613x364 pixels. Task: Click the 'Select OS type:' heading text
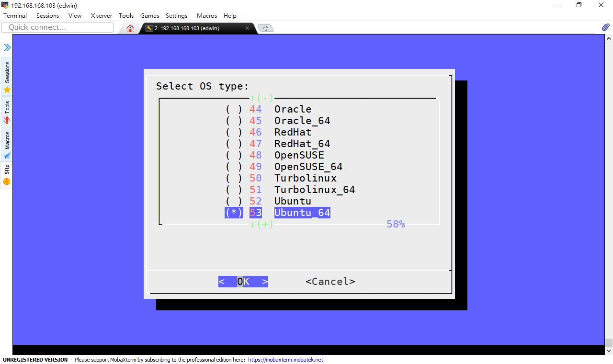point(203,86)
